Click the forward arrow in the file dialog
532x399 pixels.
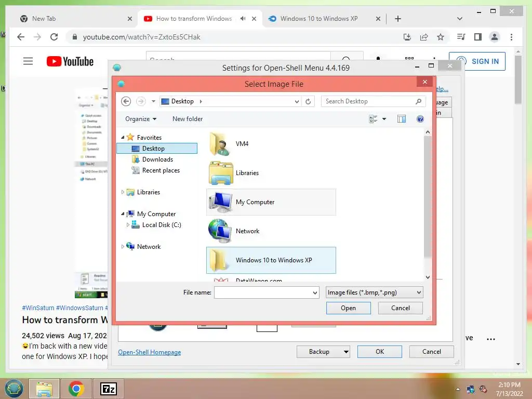point(141,101)
